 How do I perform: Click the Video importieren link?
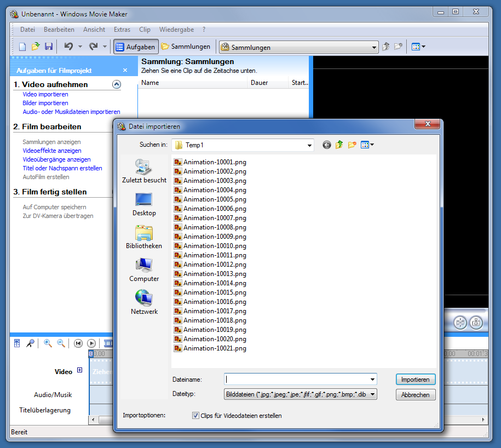pyautogui.click(x=45, y=94)
